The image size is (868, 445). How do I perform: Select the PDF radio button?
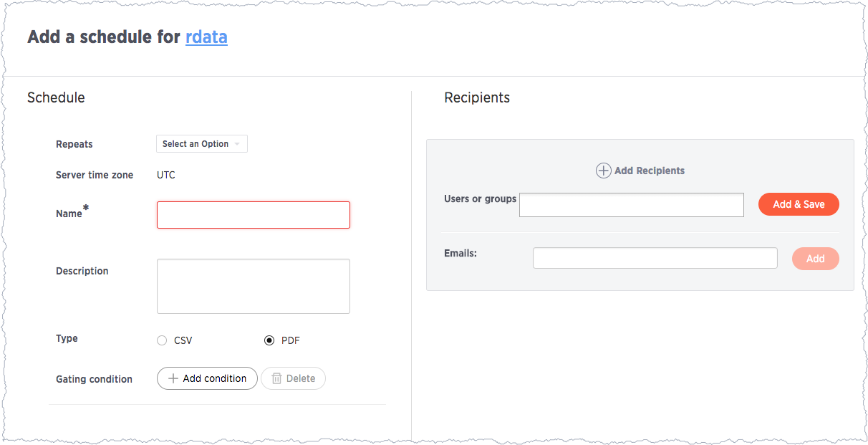tap(269, 340)
